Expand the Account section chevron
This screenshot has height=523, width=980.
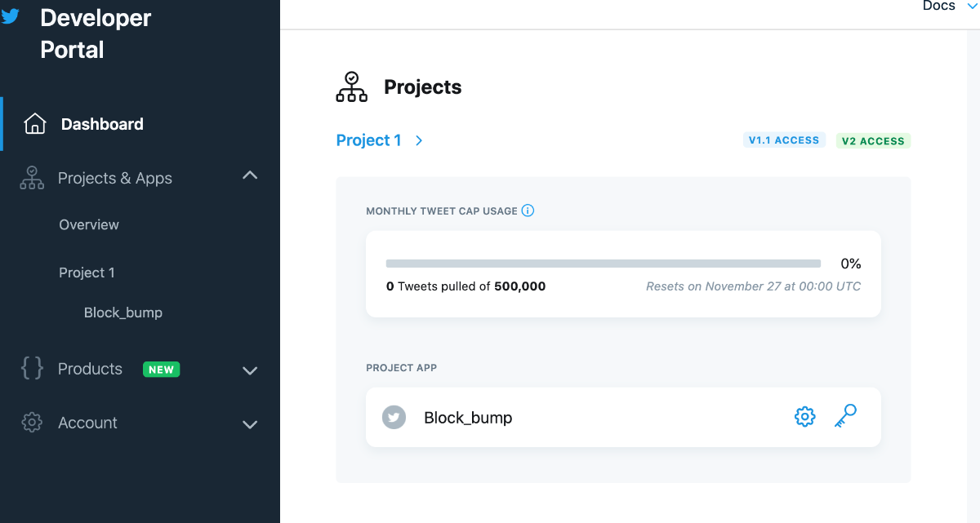(x=251, y=424)
